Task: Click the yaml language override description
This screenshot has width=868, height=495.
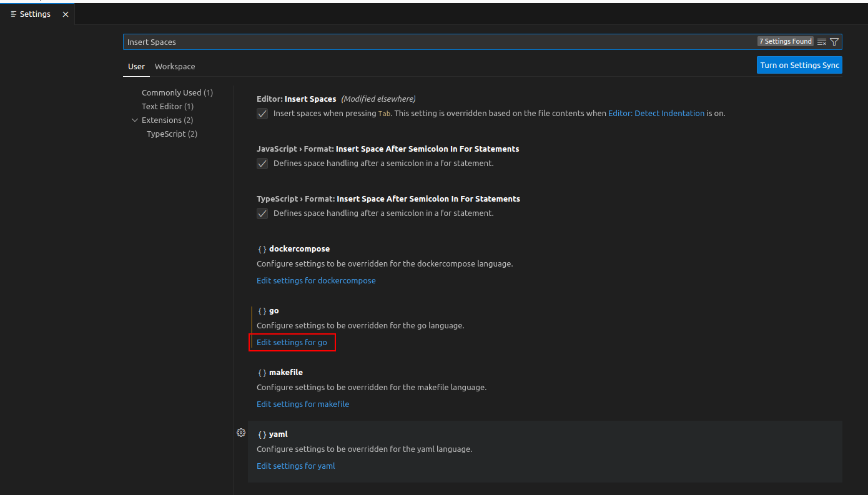Action: point(364,449)
